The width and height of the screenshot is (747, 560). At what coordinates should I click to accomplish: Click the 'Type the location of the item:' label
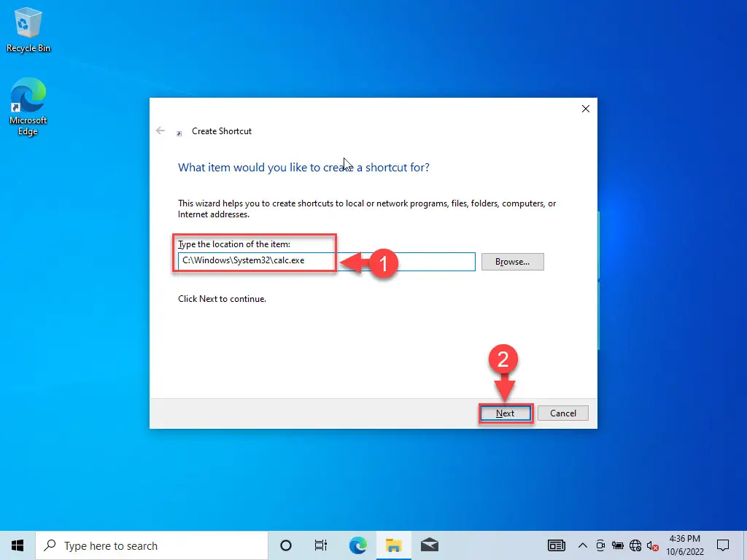coord(234,244)
